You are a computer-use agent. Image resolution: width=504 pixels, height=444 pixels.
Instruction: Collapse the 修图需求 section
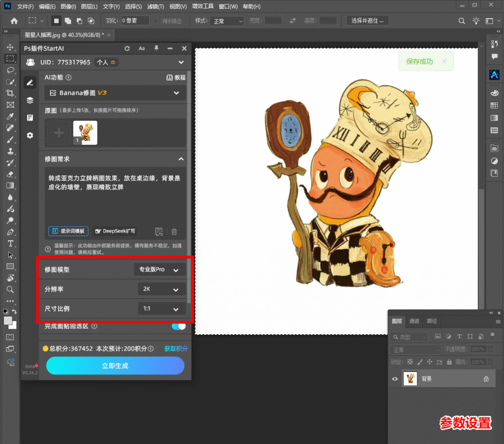(x=181, y=159)
